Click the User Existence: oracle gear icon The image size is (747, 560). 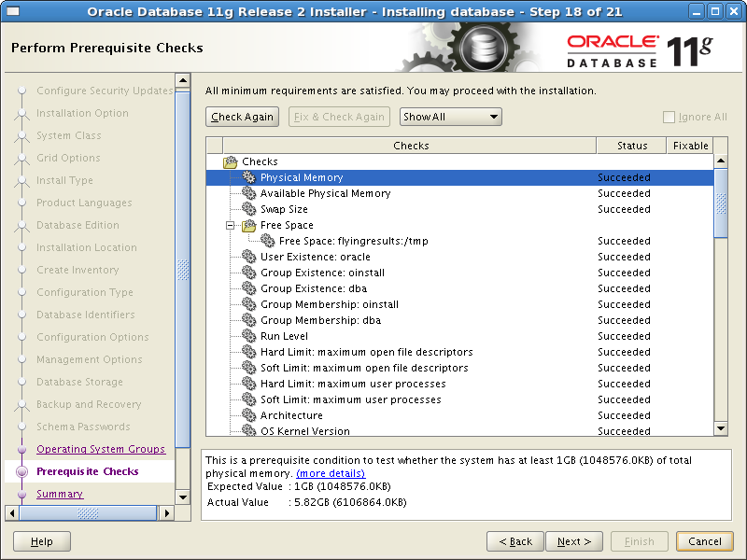[248, 256]
